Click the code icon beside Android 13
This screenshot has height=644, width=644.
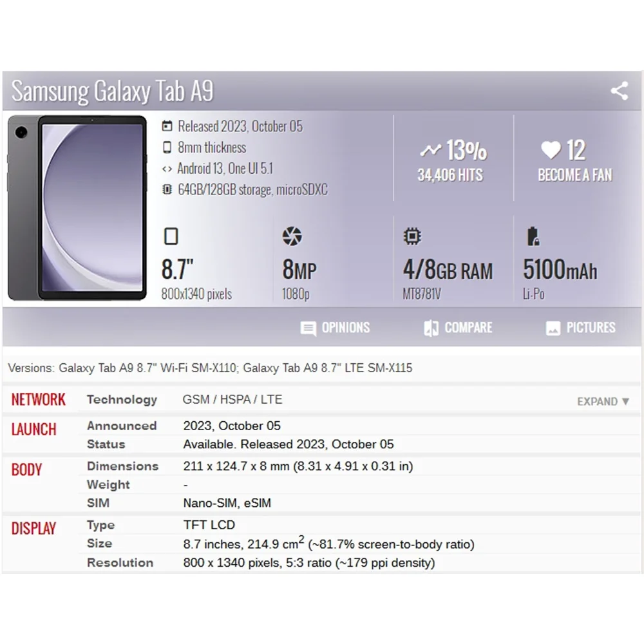pyautogui.click(x=167, y=169)
